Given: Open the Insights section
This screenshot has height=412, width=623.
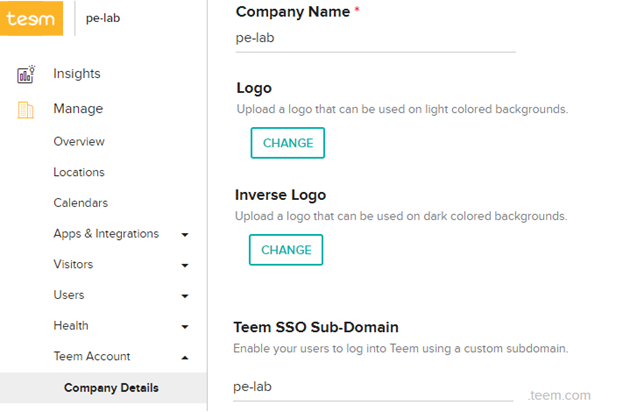Looking at the screenshot, I should tap(77, 74).
